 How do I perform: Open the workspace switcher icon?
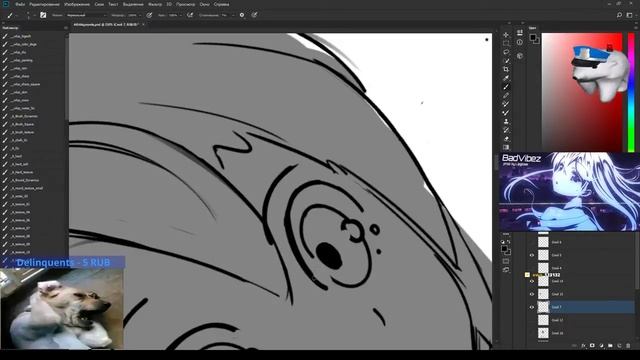(x=629, y=15)
